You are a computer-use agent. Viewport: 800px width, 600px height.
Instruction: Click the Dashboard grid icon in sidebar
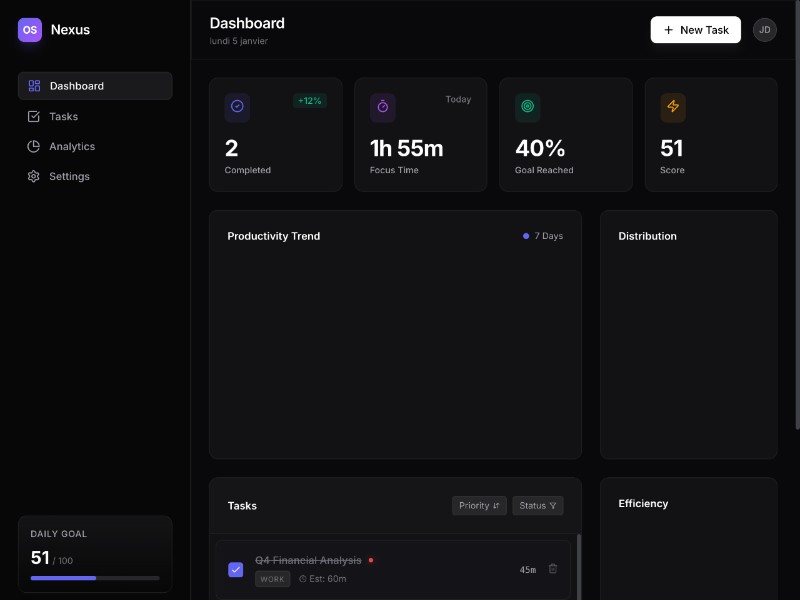tap(34, 86)
